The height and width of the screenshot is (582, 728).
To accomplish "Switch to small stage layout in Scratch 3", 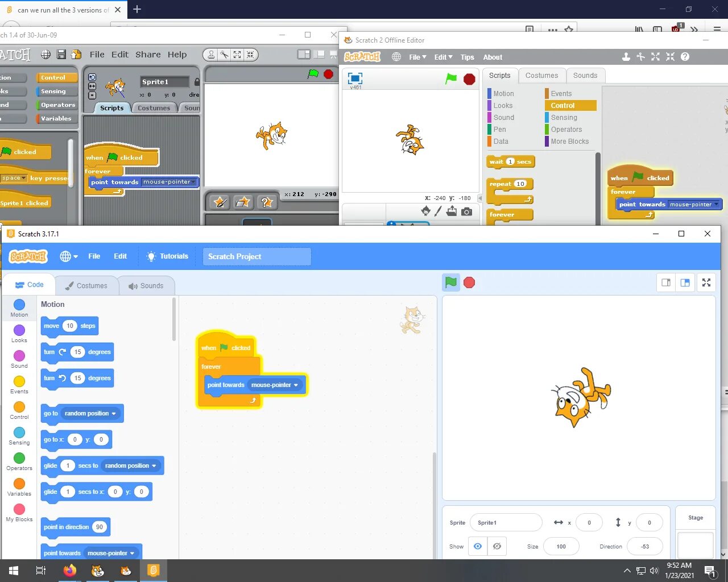I will click(666, 282).
